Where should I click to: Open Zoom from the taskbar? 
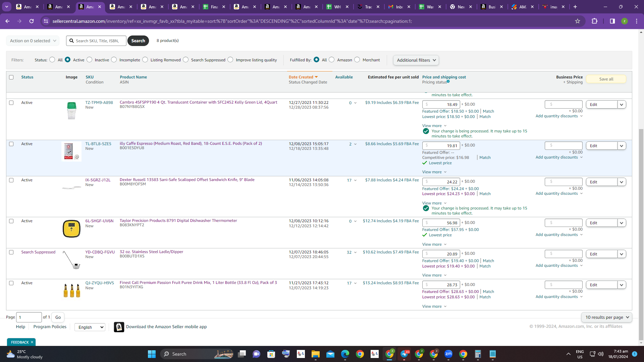click(448, 354)
